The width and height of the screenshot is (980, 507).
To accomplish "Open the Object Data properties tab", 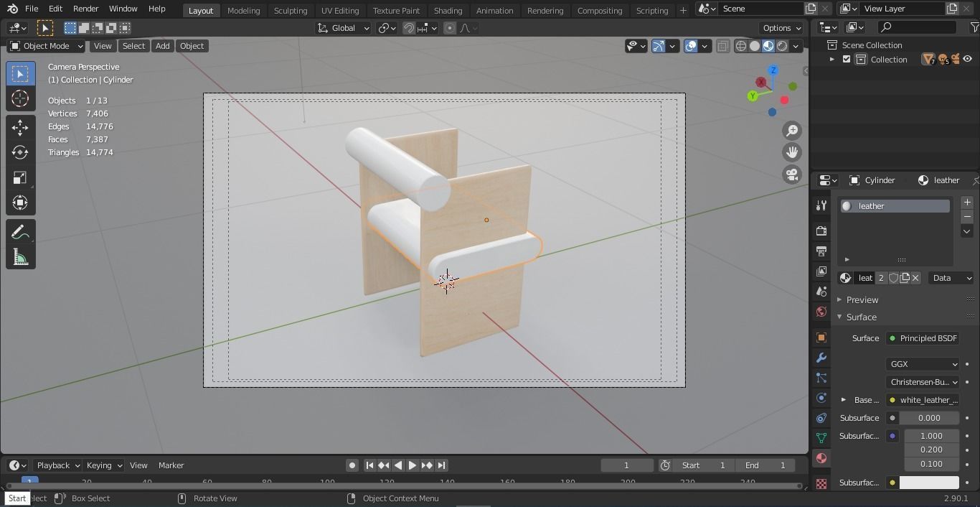I will [x=821, y=438].
